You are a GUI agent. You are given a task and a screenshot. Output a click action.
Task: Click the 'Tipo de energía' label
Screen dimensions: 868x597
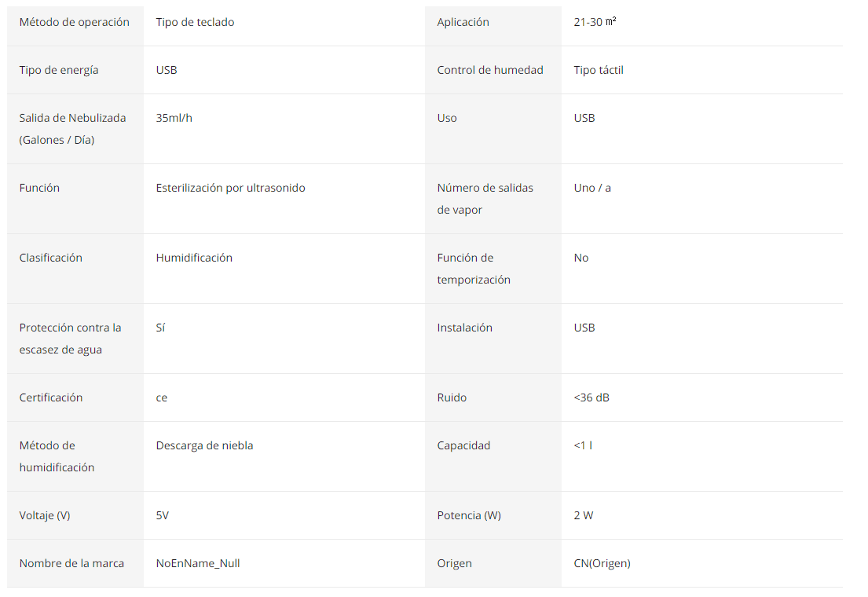coord(59,71)
